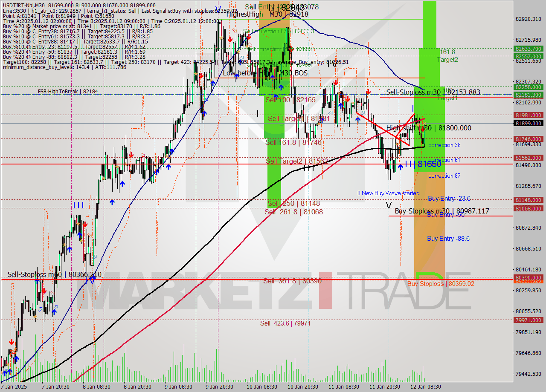Click the 10 Jan 08:30 time axis label
This screenshot has height=392, width=546.
[x=262, y=387]
